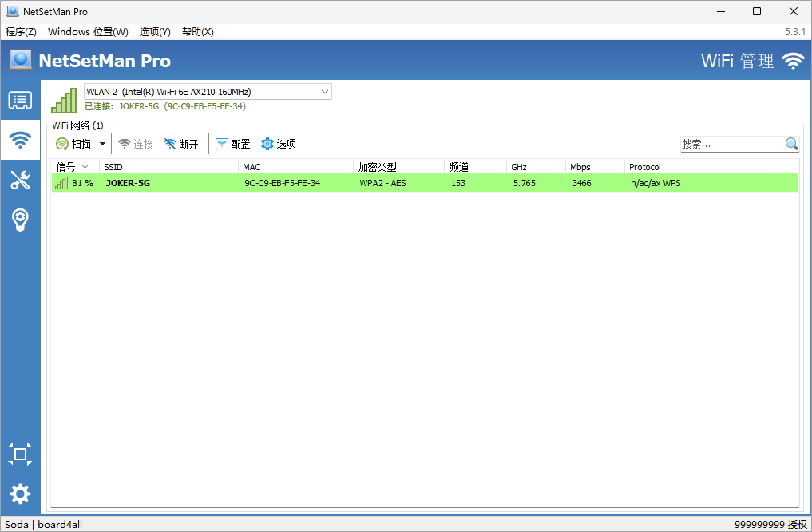Click the WiFi icon beside WiFi 管理 header

click(x=793, y=60)
